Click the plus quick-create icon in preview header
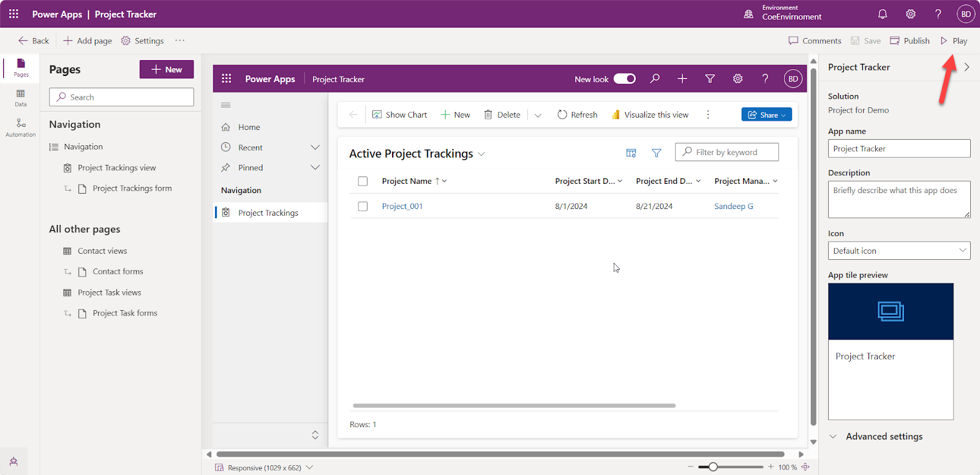The width and height of the screenshot is (980, 475). coord(682,78)
